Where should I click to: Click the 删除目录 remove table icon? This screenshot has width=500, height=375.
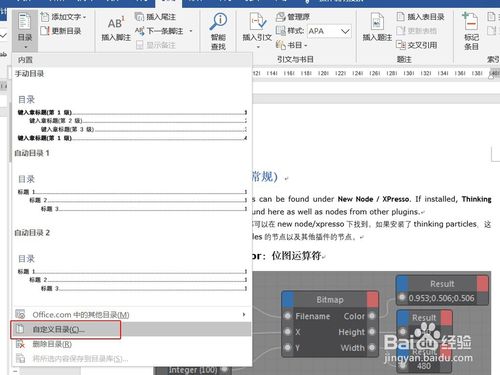coord(20,344)
